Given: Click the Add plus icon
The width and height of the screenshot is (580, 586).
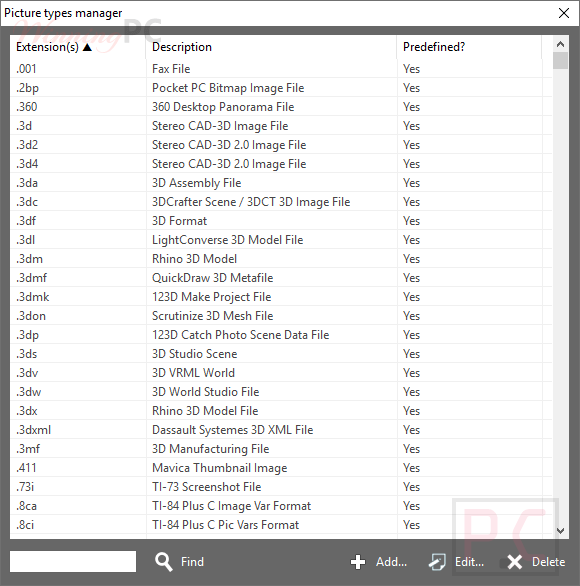Looking at the screenshot, I should pyautogui.click(x=358, y=562).
